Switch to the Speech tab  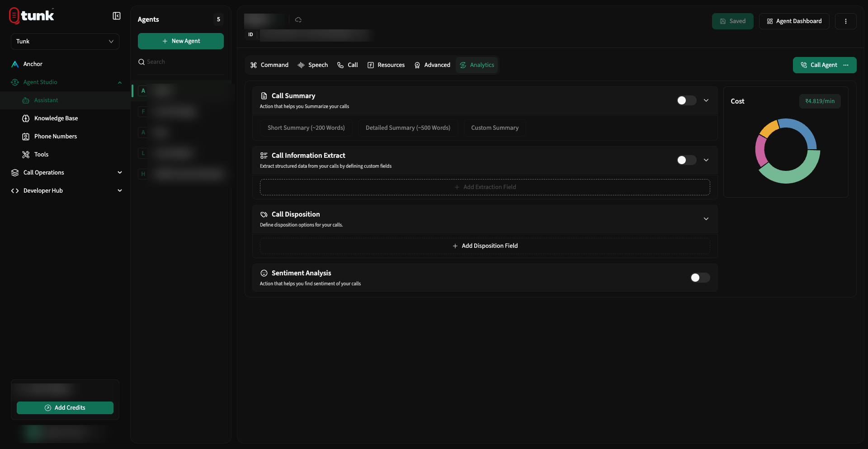point(313,65)
